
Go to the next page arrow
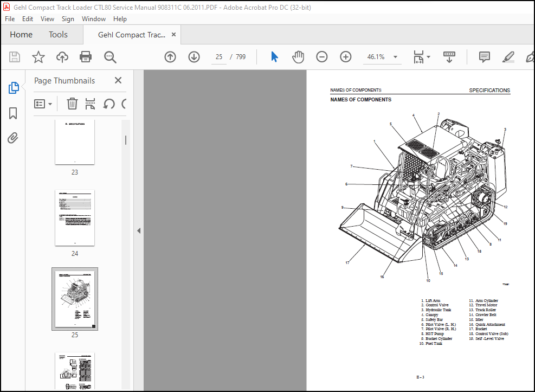click(194, 57)
